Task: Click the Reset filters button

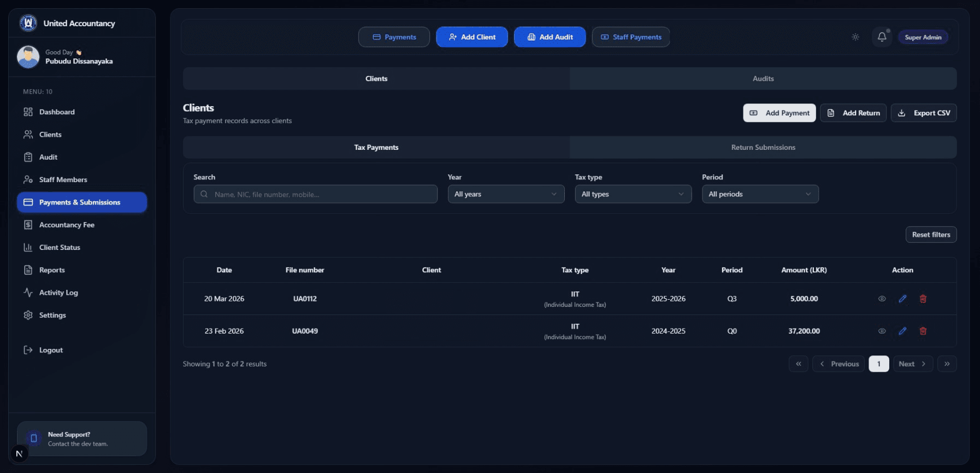Action: coord(931,235)
